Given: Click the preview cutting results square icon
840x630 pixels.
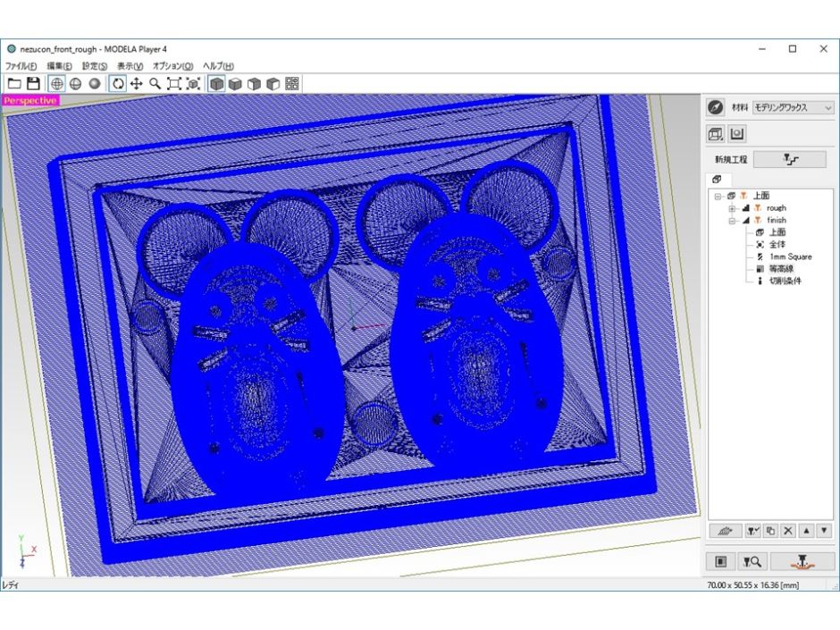Looking at the screenshot, I should [720, 561].
